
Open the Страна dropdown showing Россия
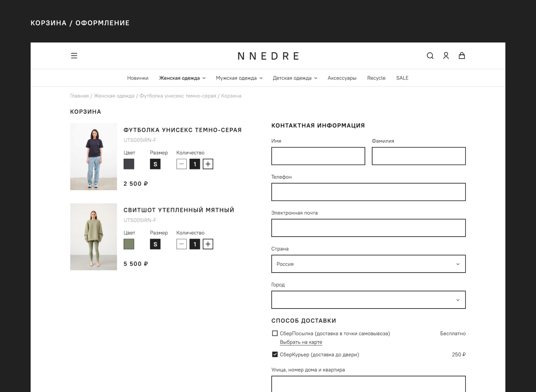tap(368, 264)
